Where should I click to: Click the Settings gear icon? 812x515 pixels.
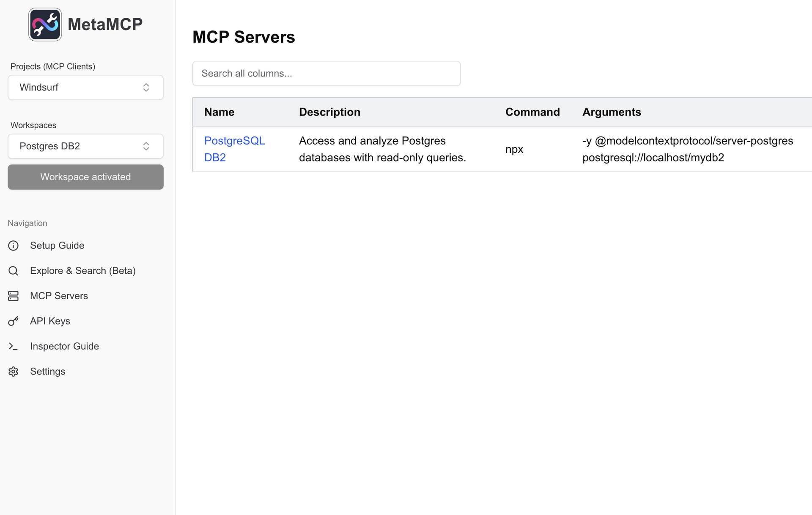pyautogui.click(x=14, y=372)
